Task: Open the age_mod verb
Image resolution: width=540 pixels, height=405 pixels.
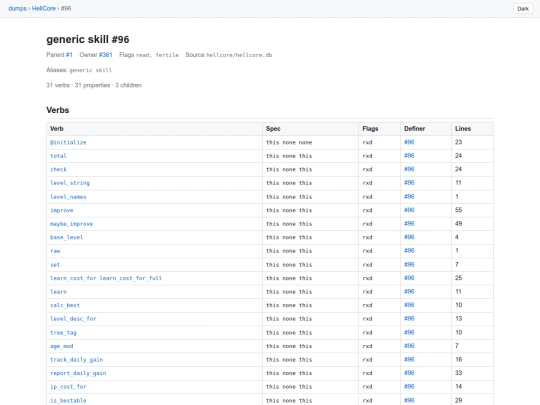Action: pyautogui.click(x=62, y=346)
